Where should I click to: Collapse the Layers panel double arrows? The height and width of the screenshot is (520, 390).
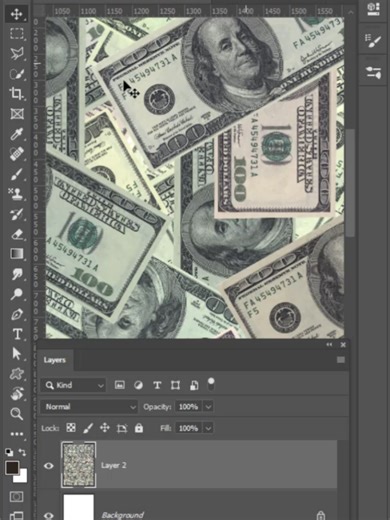tap(329, 345)
